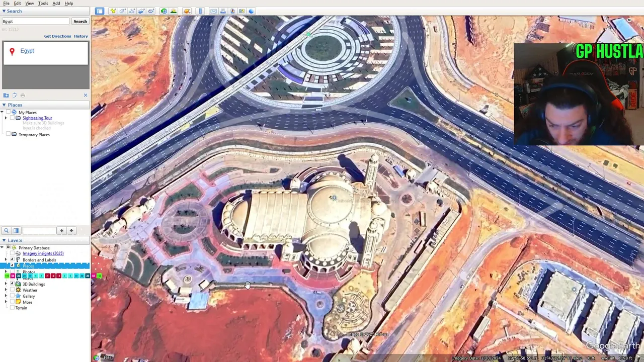Close the search results with X
This screenshot has width=644, height=362.
pos(85,95)
